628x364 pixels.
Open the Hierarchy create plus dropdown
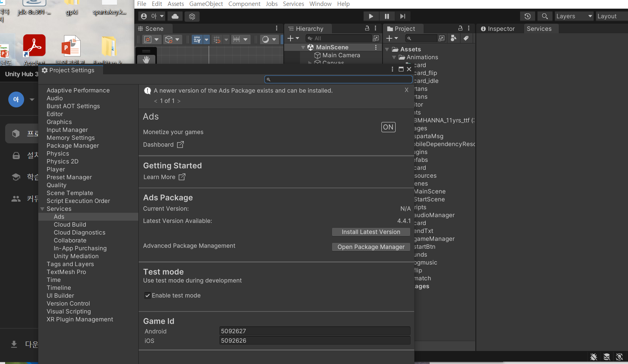(293, 38)
